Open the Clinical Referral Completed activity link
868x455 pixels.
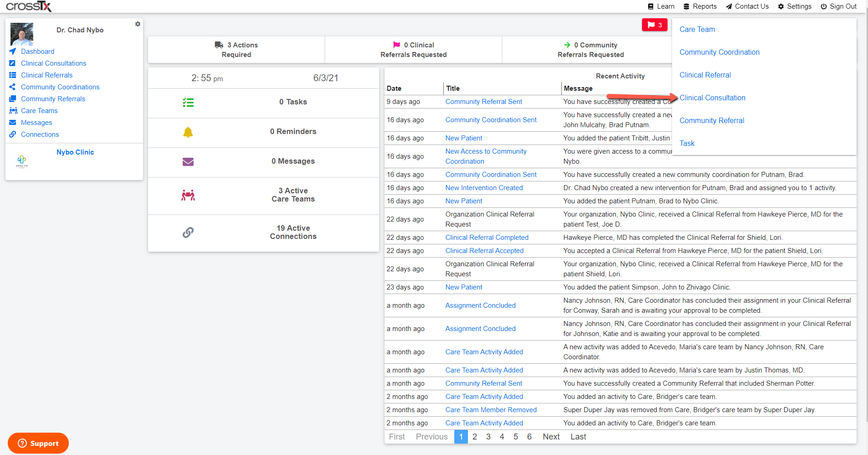coord(487,238)
